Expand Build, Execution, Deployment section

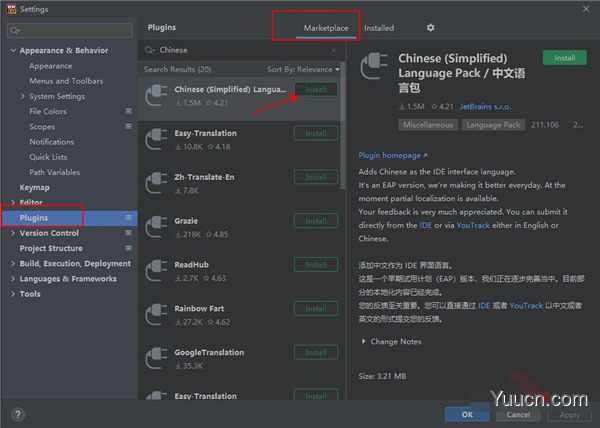coord(13,263)
